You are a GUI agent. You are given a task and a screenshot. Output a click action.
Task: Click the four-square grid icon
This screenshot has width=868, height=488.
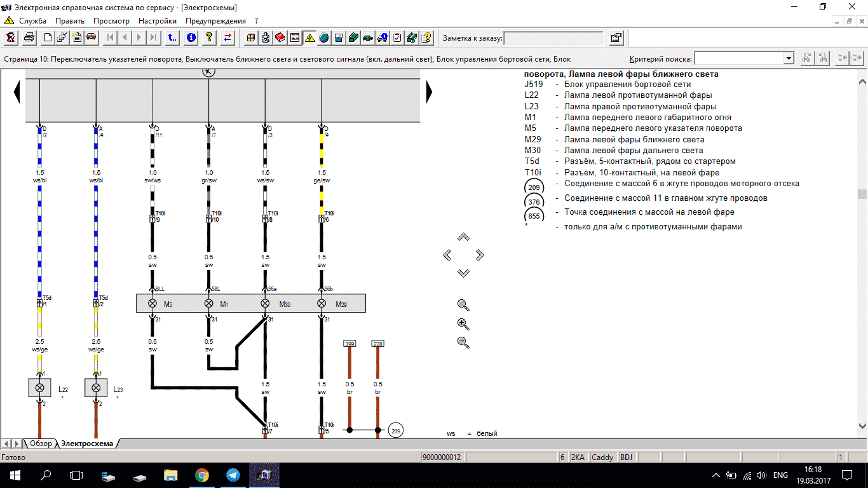tap(252, 37)
